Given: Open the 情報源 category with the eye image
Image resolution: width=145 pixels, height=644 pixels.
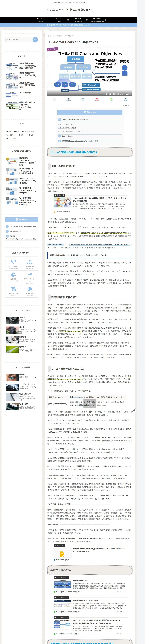Looking at the screenshot, I should click(x=22, y=377).
